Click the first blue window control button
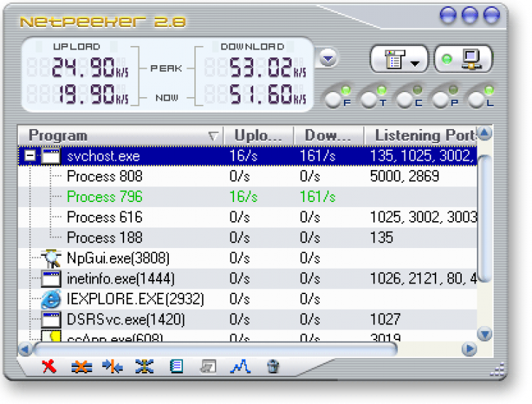 (448, 15)
